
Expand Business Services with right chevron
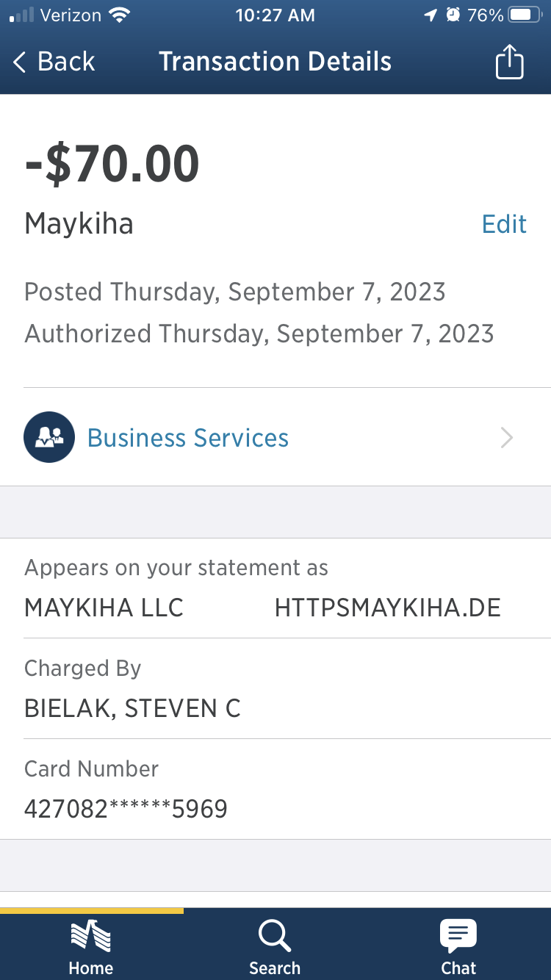(x=507, y=438)
